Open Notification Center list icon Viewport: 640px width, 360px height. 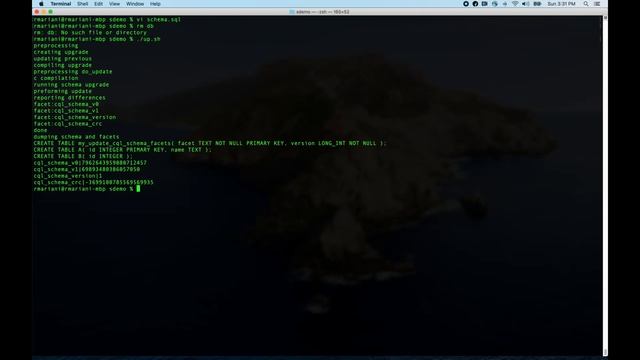click(597, 4)
